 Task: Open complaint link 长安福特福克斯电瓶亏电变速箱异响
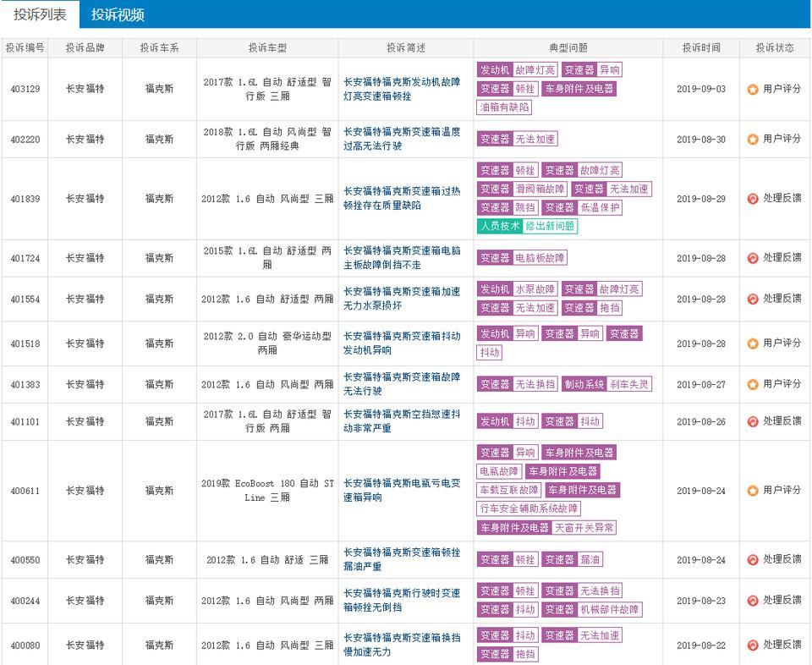click(x=402, y=491)
